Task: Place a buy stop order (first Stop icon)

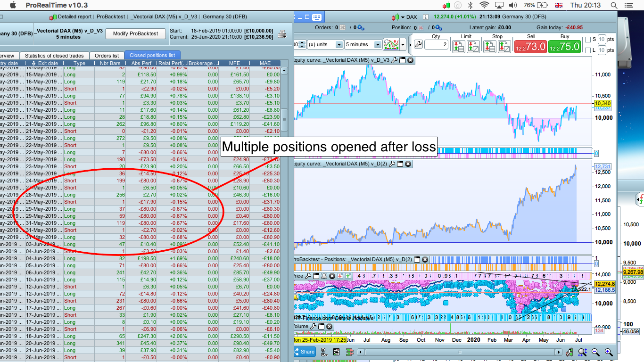Action: tap(490, 46)
